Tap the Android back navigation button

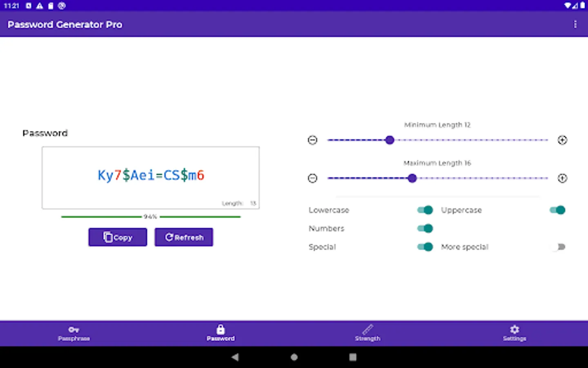[x=235, y=357]
